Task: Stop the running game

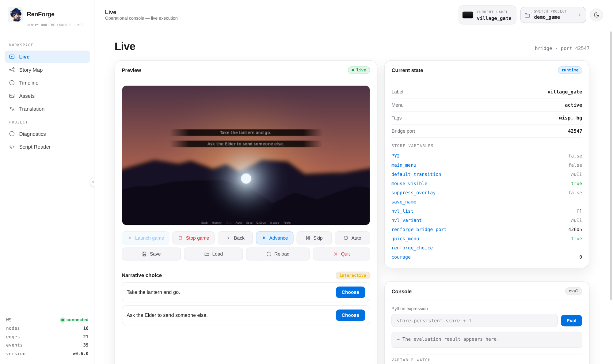Action: click(x=193, y=238)
